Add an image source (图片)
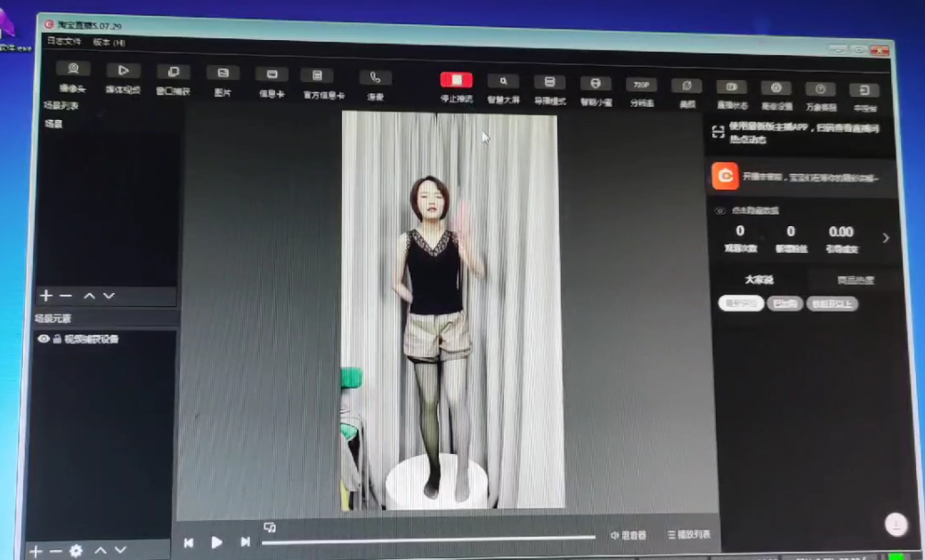This screenshot has width=925, height=560. pyautogui.click(x=223, y=74)
